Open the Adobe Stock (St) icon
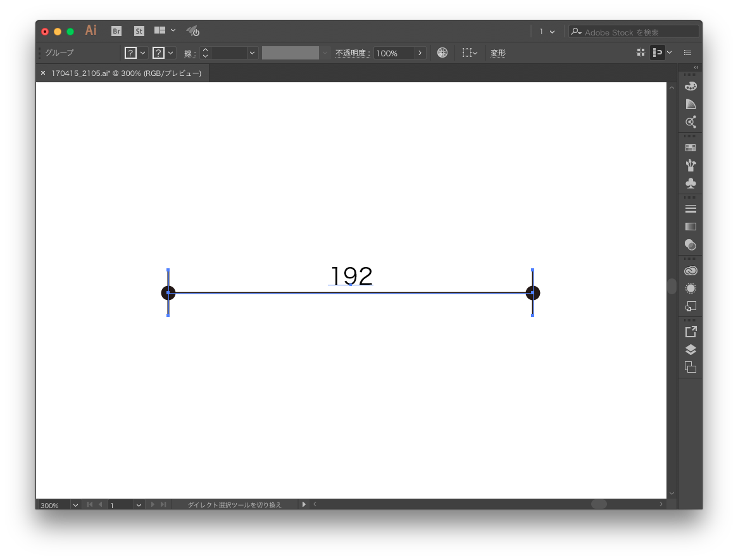Image resolution: width=738 pixels, height=560 pixels. click(139, 31)
